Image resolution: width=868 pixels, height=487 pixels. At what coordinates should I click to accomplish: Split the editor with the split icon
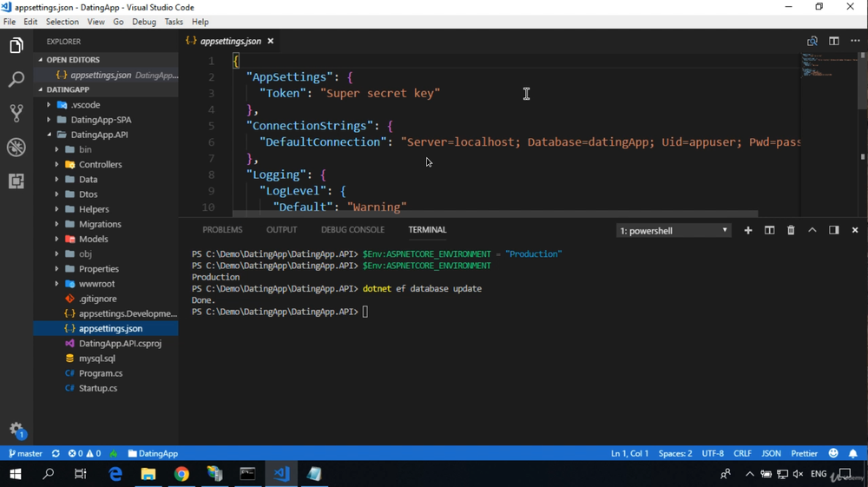(x=833, y=41)
